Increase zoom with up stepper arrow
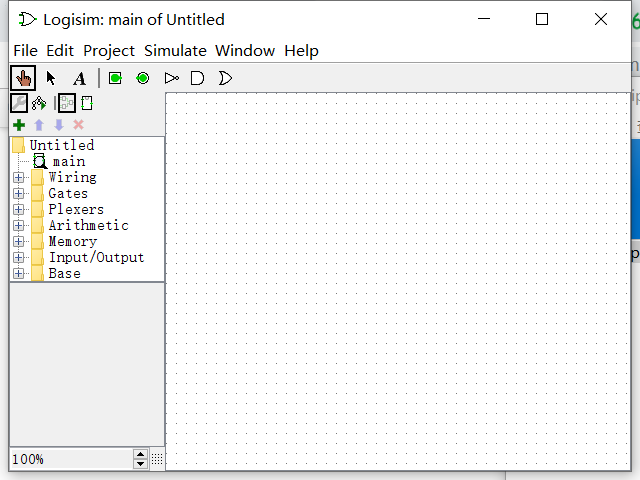 tap(140, 455)
